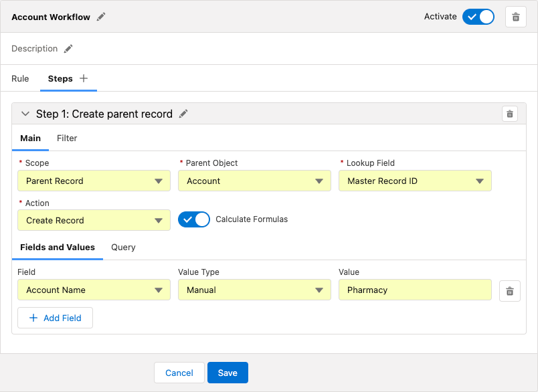Click the Description edit pencil
This screenshot has width=538, height=392.
pyautogui.click(x=68, y=48)
